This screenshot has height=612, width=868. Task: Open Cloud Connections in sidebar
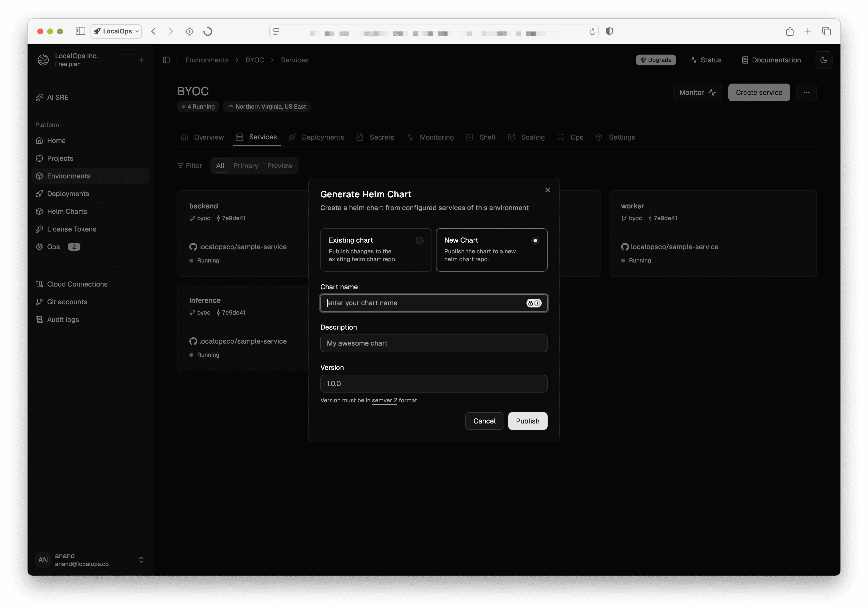tap(77, 284)
